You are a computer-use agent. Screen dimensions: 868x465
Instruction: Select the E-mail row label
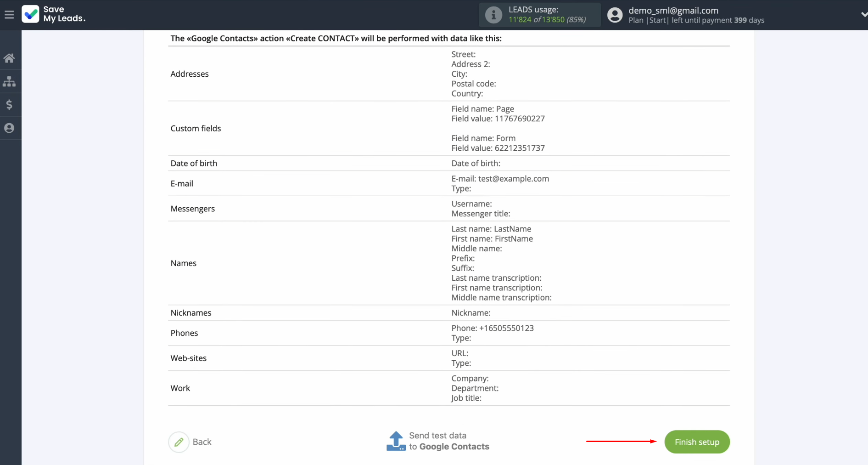[182, 184]
